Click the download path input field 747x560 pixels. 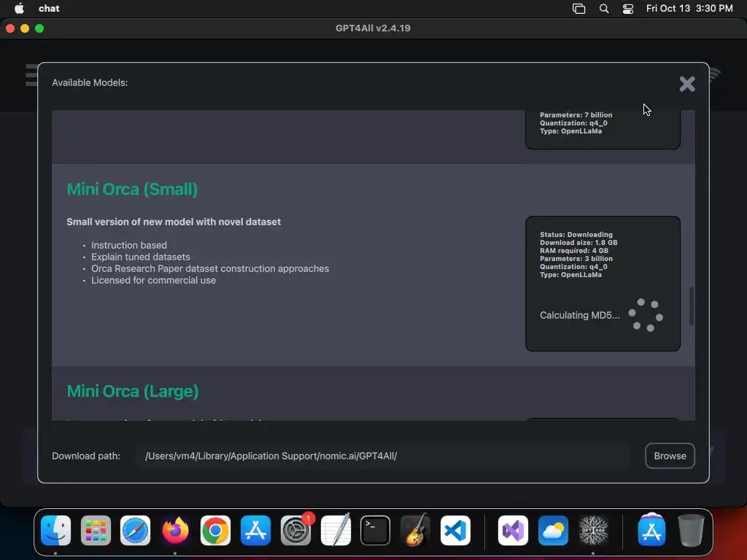coord(384,456)
